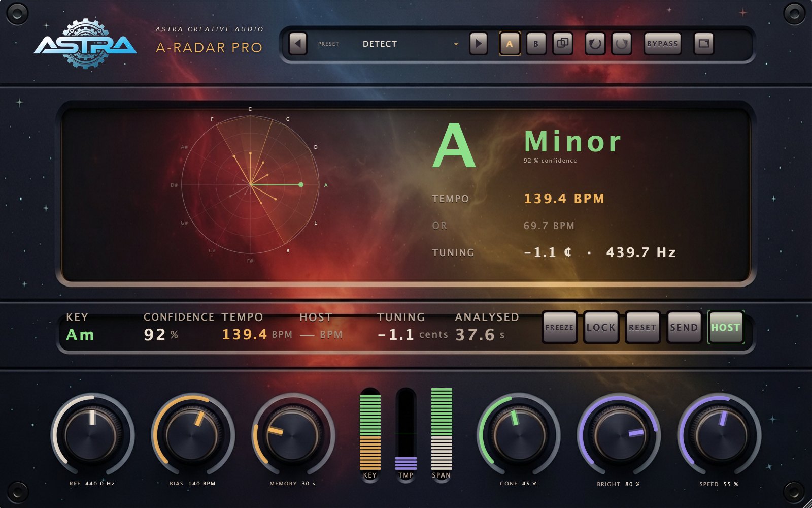Click the SEND button

tap(684, 328)
